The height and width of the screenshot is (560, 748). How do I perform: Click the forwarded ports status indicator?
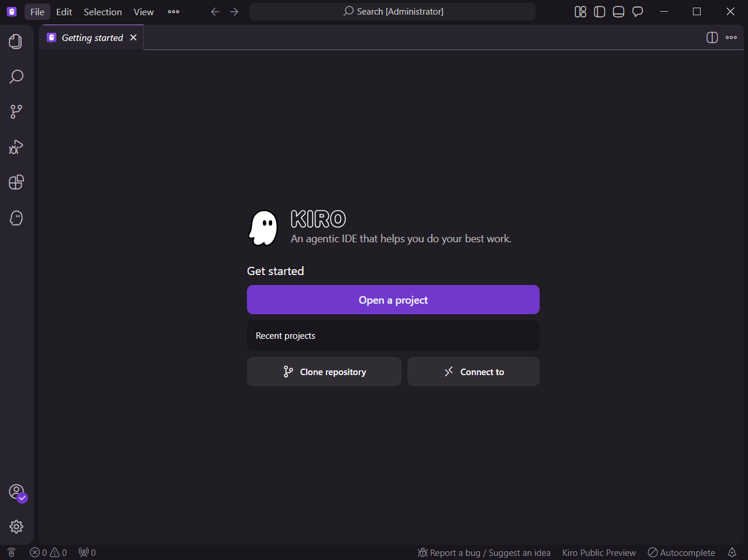tap(87, 552)
